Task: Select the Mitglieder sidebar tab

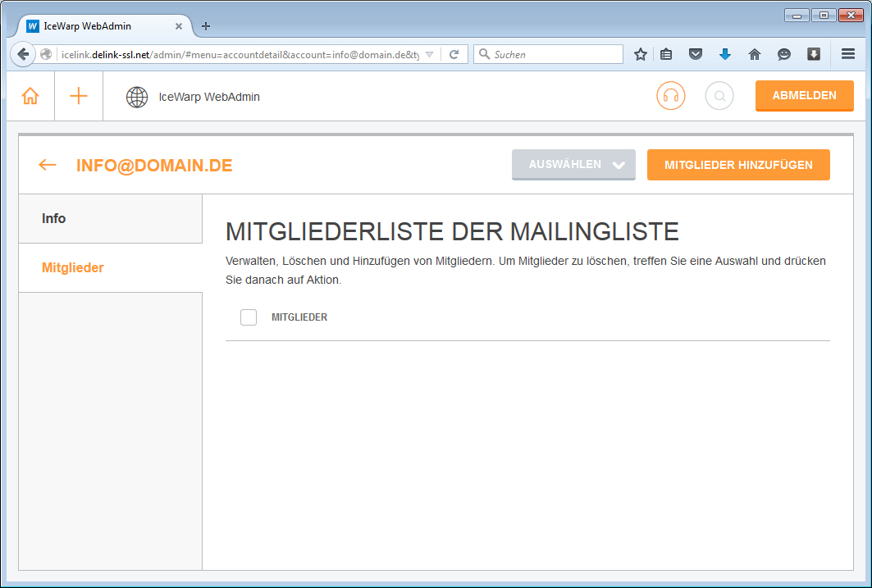Action: 110,268
